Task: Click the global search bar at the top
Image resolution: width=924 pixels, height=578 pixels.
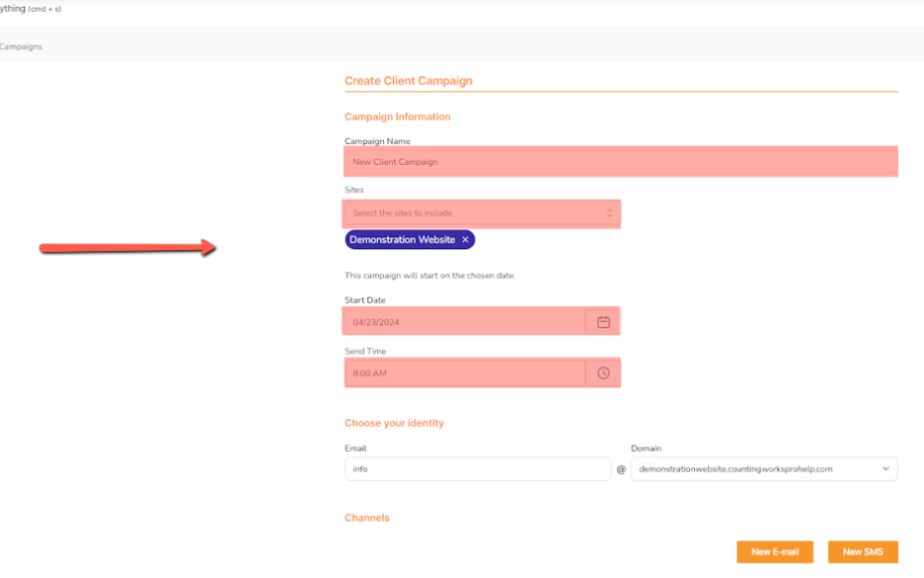Action: click(30, 8)
